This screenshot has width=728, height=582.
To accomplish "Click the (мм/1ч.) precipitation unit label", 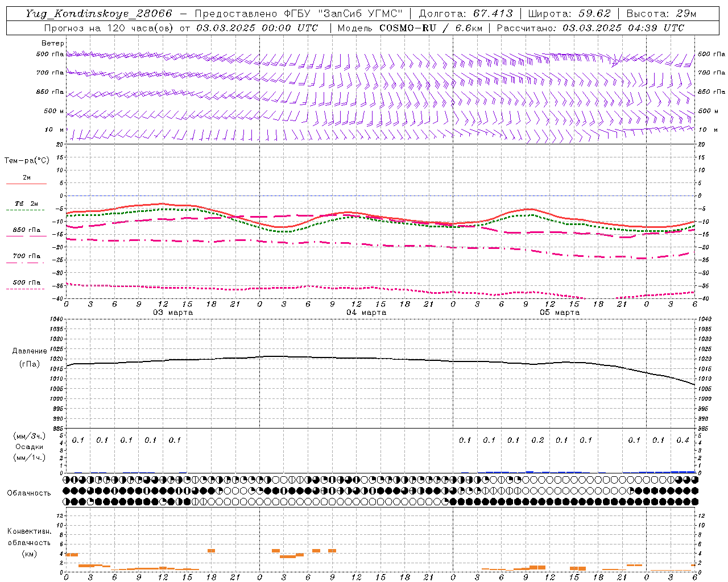I will coord(30,458).
